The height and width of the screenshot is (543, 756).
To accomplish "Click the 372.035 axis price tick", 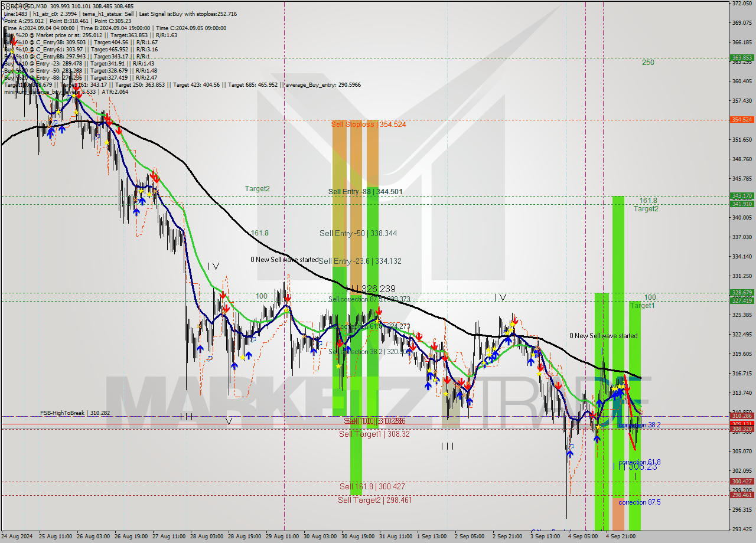I will [742, 4].
